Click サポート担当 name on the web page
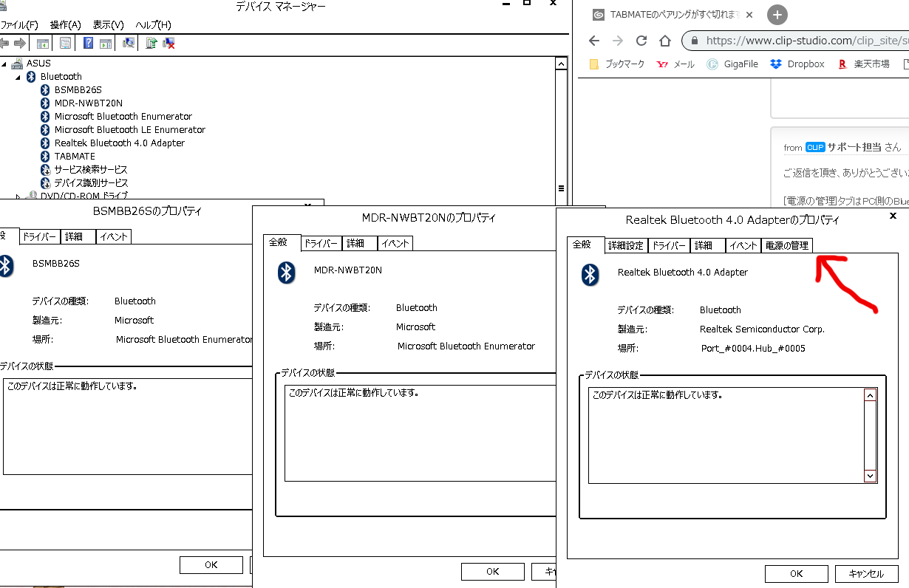Image resolution: width=909 pixels, height=588 pixels. point(854,147)
